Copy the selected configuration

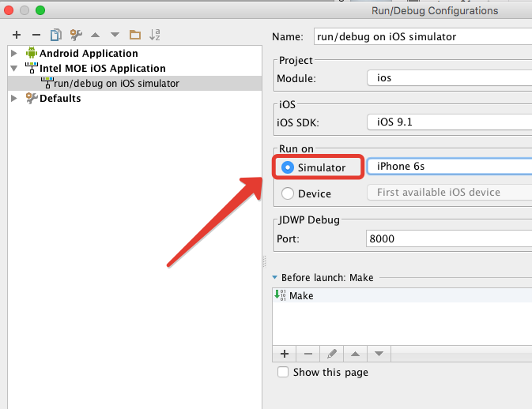[56, 35]
